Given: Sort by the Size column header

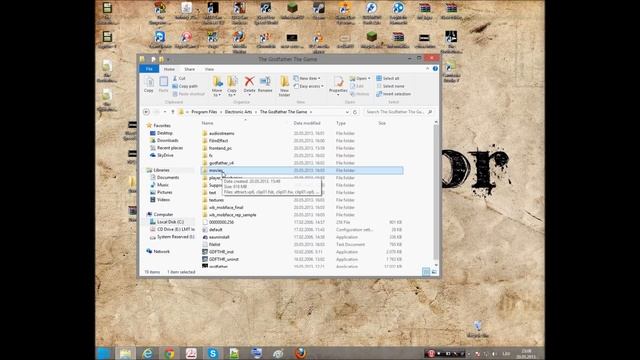Looking at the screenshot, I should point(382,123).
